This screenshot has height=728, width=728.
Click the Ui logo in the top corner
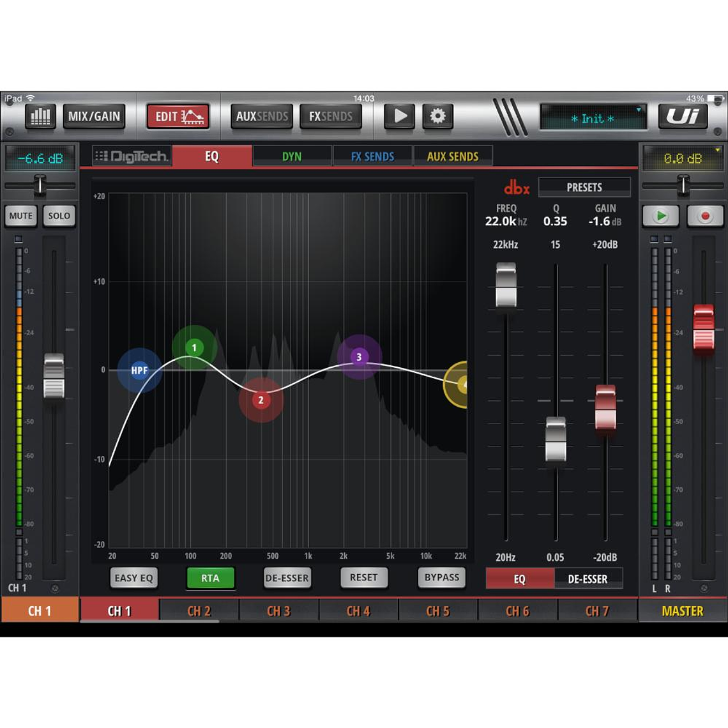pyautogui.click(x=683, y=117)
